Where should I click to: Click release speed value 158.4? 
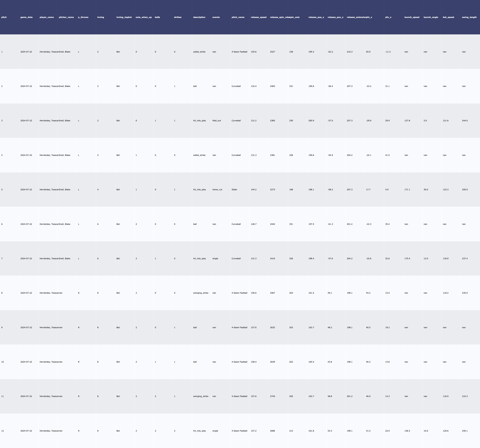254,362
